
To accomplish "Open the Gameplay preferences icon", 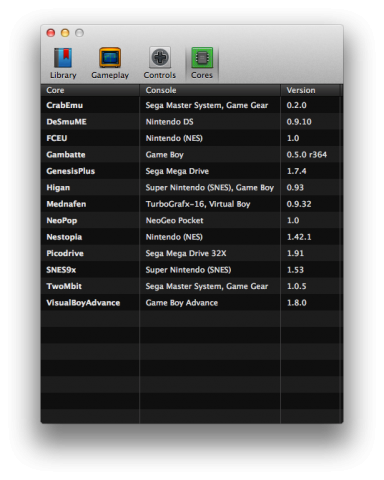I will (x=110, y=63).
